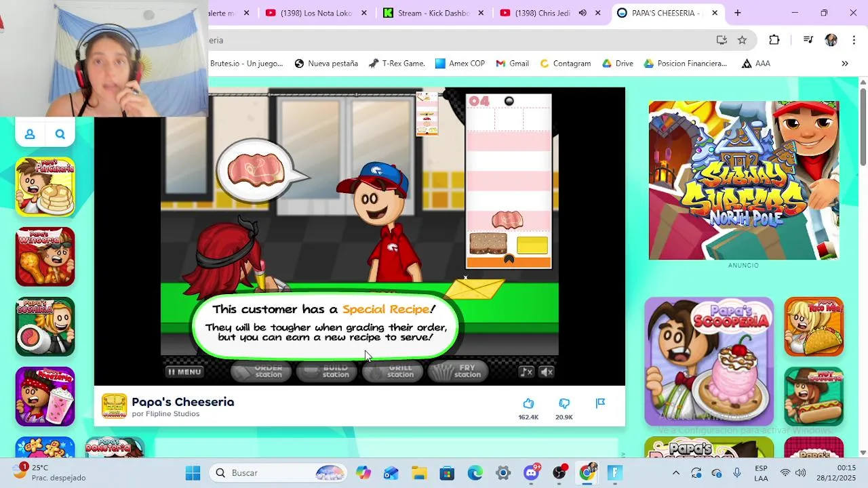Open the weather widget showing 25°C
This screenshot has height=488, width=868.
coord(50,472)
